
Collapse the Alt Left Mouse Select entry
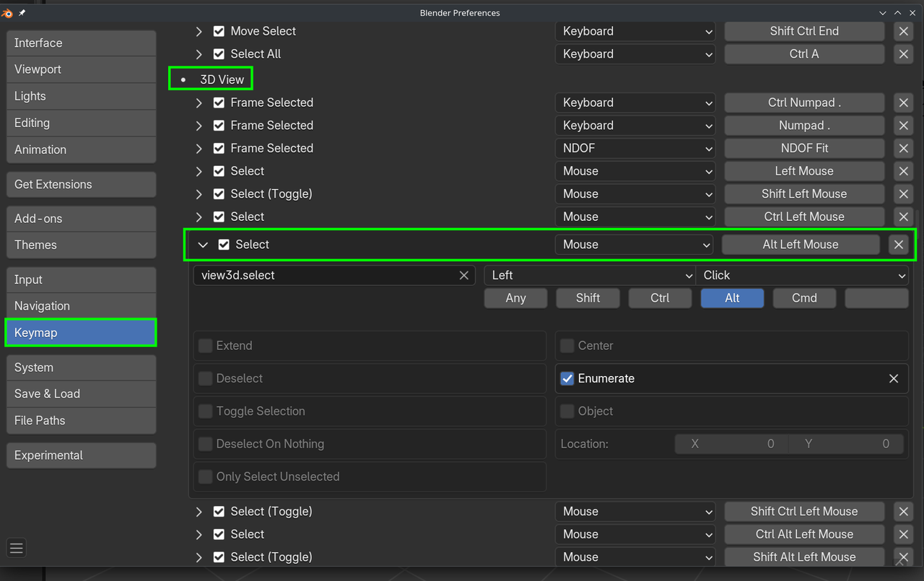(x=203, y=245)
